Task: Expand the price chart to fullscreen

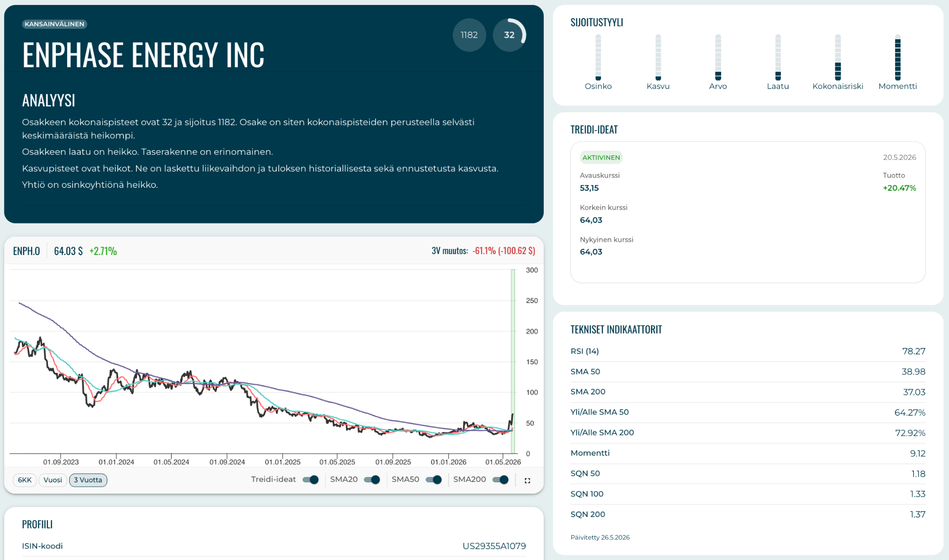Action: (527, 480)
